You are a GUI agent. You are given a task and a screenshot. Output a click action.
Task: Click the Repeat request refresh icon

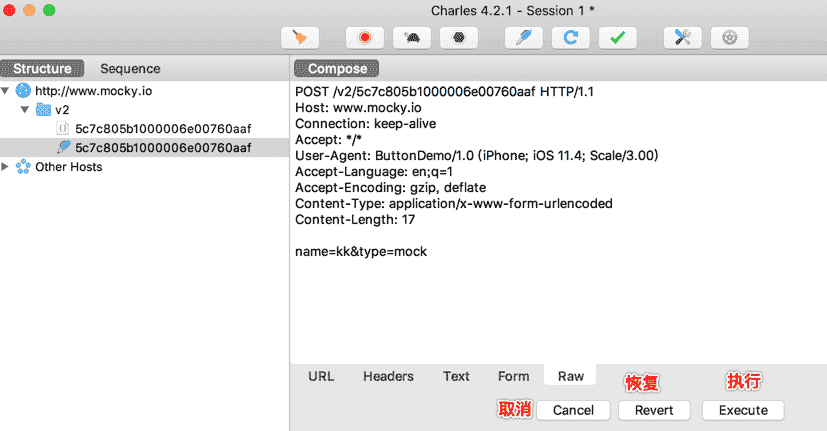(x=570, y=38)
